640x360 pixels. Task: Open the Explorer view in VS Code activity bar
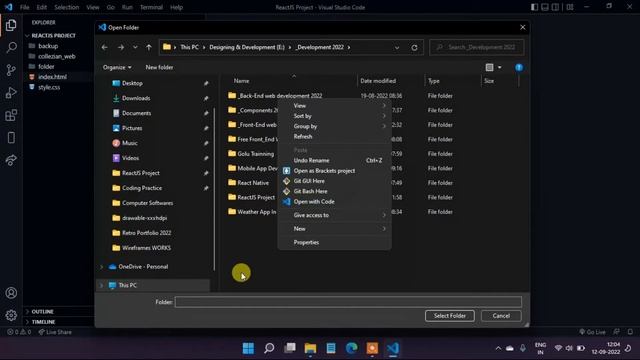tap(11, 25)
